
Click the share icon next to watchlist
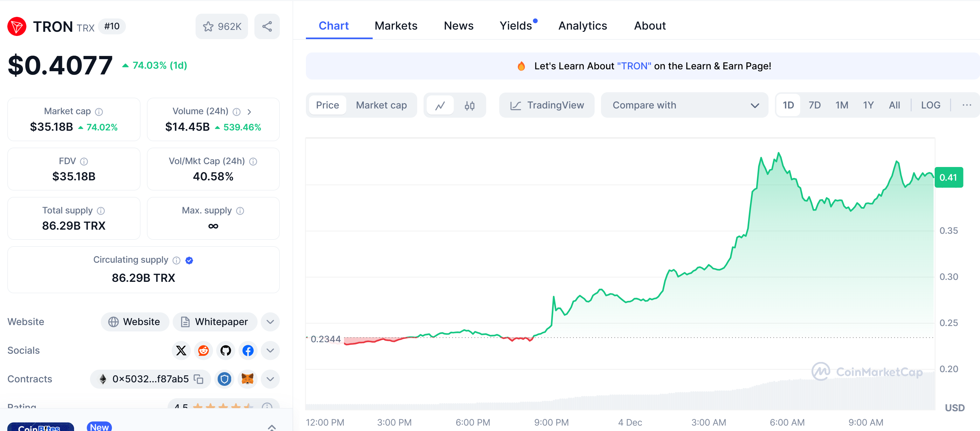coord(267,26)
